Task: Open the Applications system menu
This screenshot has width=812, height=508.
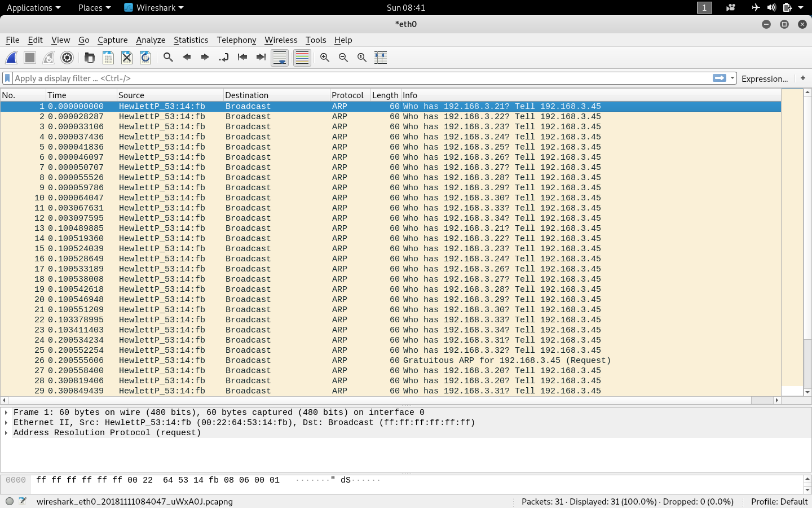Action: click(33, 7)
